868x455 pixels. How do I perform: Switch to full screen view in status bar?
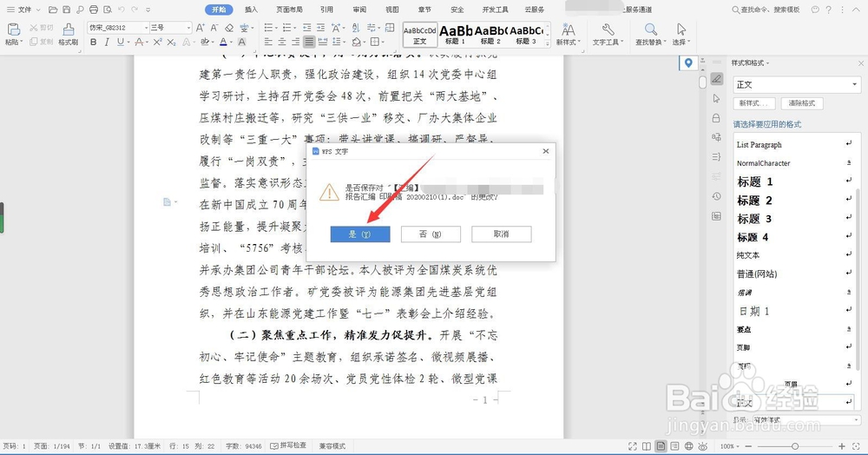633,446
